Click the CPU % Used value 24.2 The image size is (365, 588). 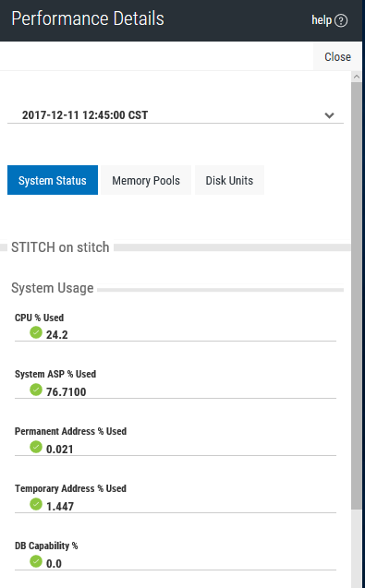pyautogui.click(x=57, y=334)
